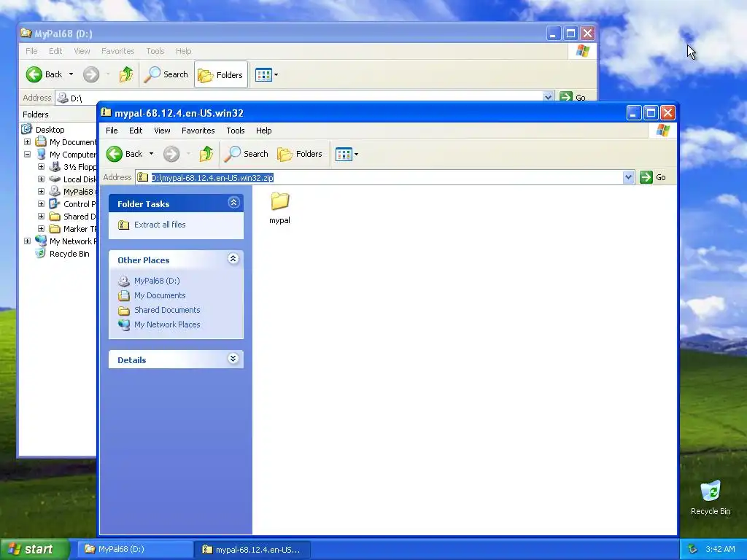Open File menu in MyPal68 (D:) window

[31, 51]
